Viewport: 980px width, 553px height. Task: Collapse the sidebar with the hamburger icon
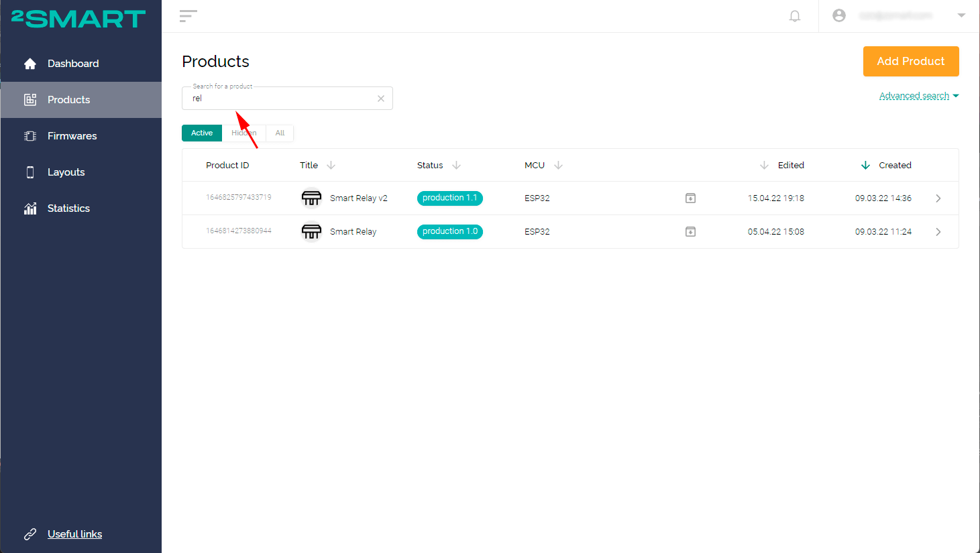[188, 16]
